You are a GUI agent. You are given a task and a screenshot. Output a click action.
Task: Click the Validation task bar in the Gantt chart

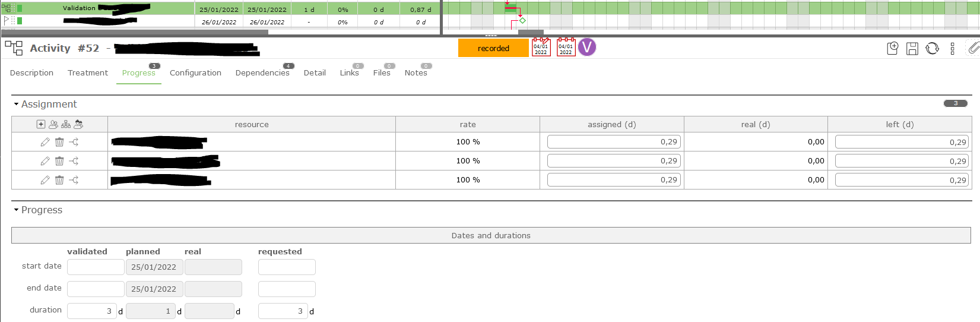[510, 8]
